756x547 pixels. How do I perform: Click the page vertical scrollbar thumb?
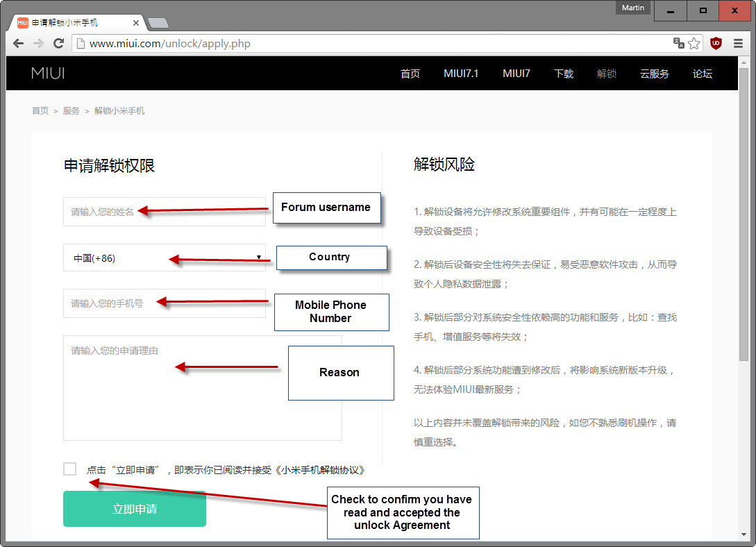click(x=744, y=214)
